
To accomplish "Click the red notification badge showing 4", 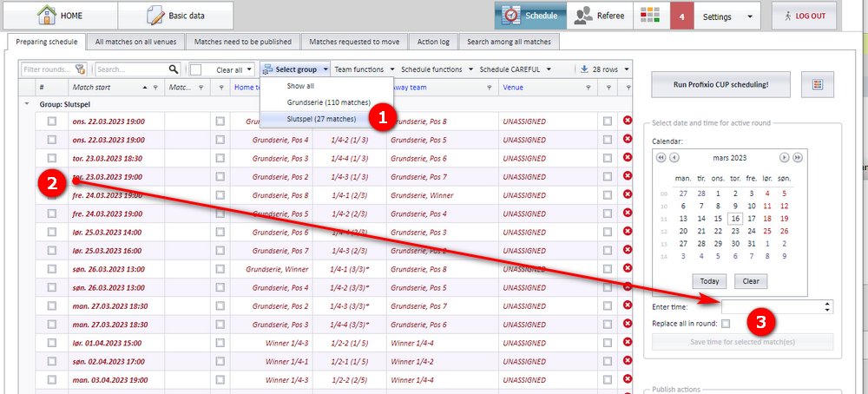I will click(x=681, y=16).
